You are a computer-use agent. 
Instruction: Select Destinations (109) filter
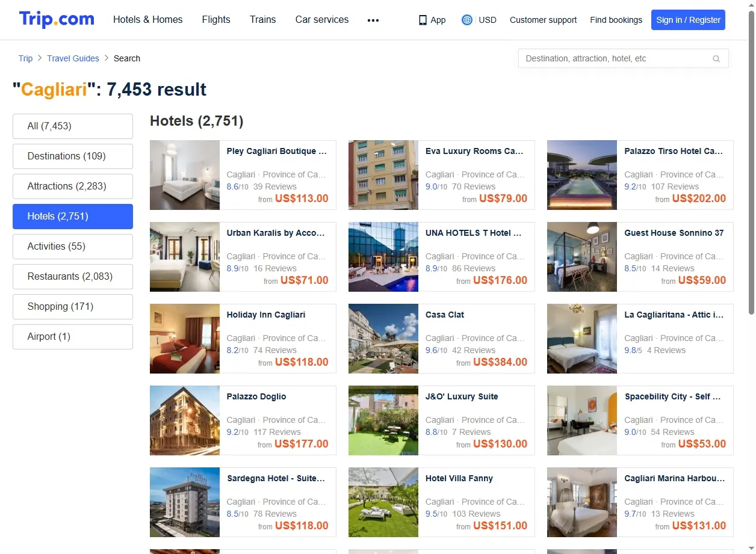73,156
